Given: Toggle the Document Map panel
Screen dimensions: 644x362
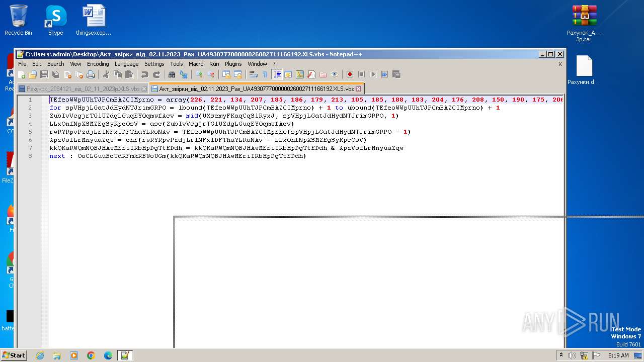Looking at the screenshot, I should pos(300,74).
